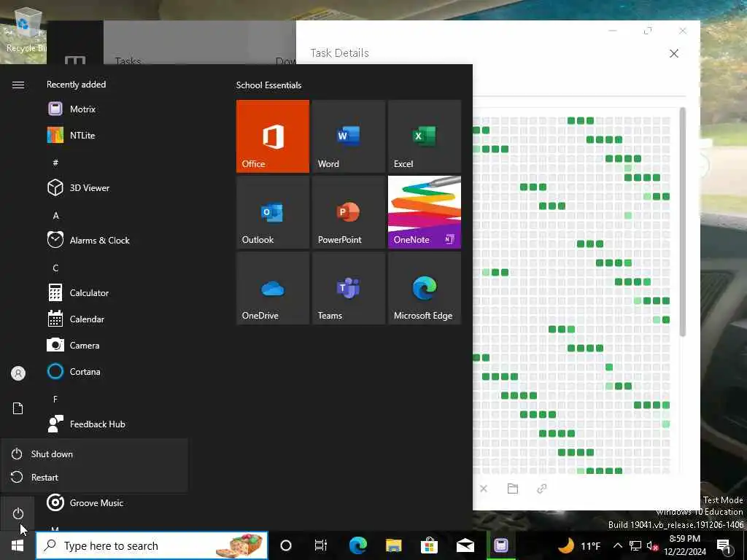Open Microsoft Edge from taskbar

(x=357, y=545)
